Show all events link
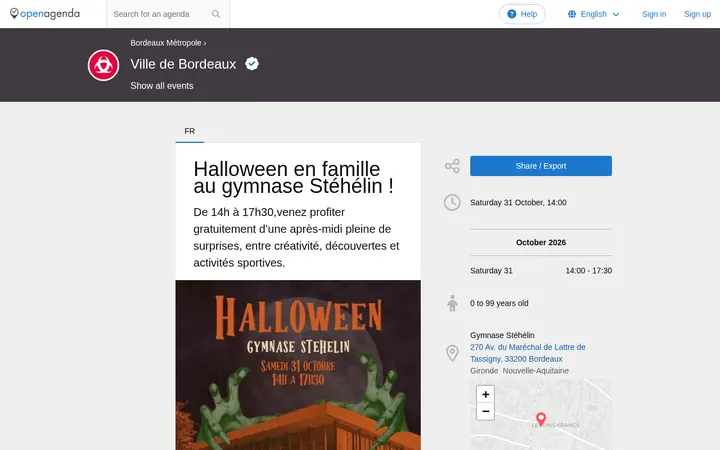This screenshot has width=720, height=450. (x=162, y=86)
